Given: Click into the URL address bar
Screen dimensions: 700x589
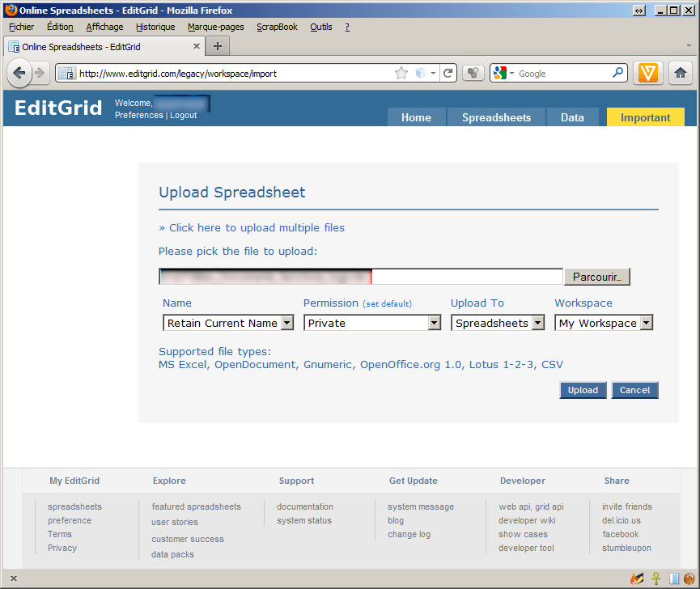Looking at the screenshot, I should [x=235, y=73].
